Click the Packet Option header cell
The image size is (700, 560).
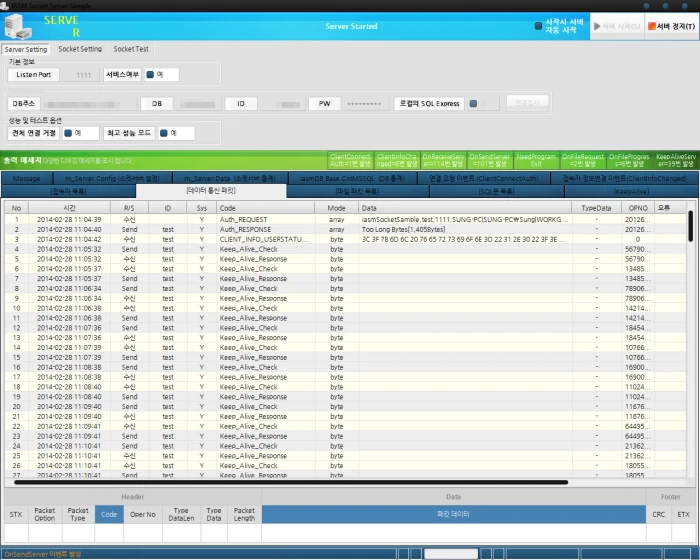coord(45,514)
